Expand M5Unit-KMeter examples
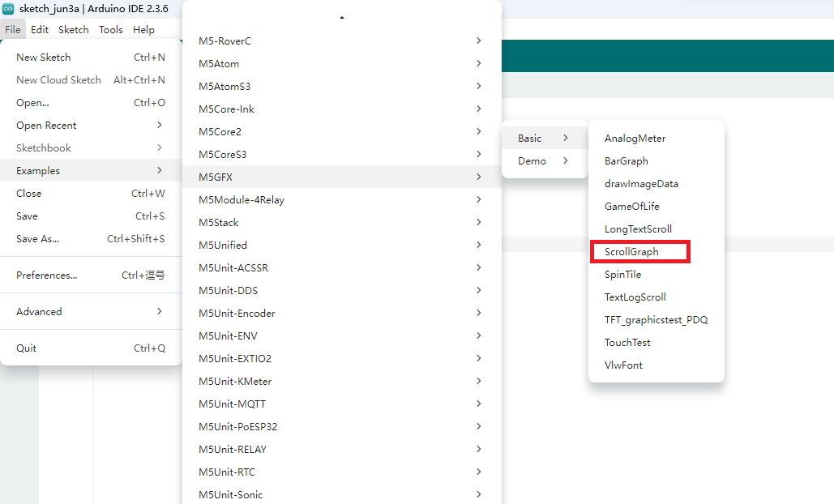Screen dimensions: 834x504 342,381
